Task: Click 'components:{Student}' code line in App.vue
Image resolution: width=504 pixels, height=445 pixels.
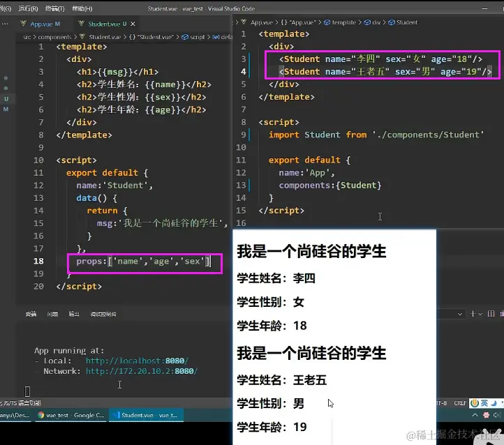Action: tap(330, 186)
